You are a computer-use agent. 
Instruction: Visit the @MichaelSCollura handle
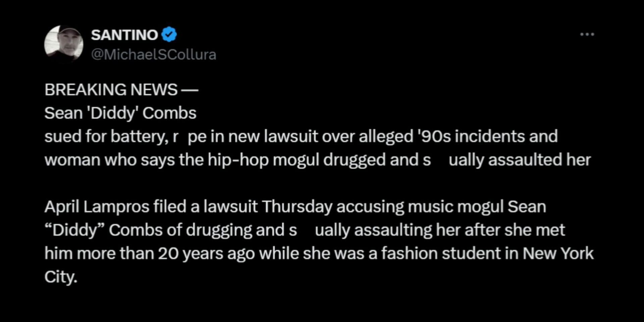click(x=154, y=55)
